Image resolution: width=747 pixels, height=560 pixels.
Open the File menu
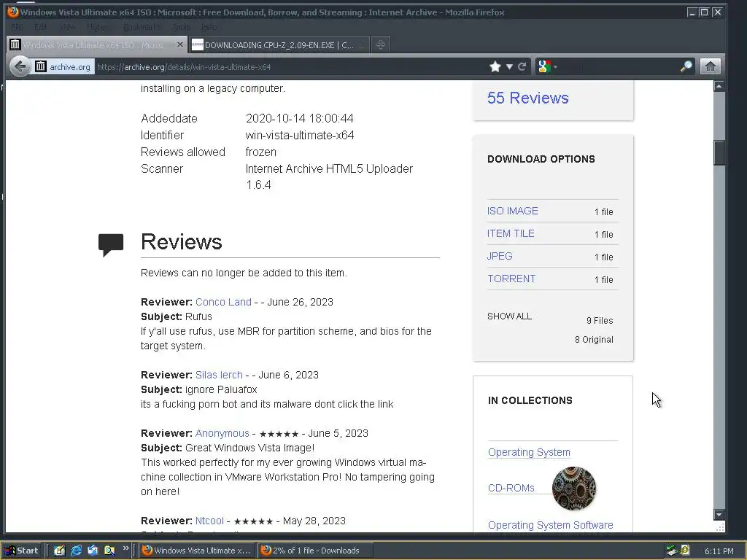(x=17, y=27)
